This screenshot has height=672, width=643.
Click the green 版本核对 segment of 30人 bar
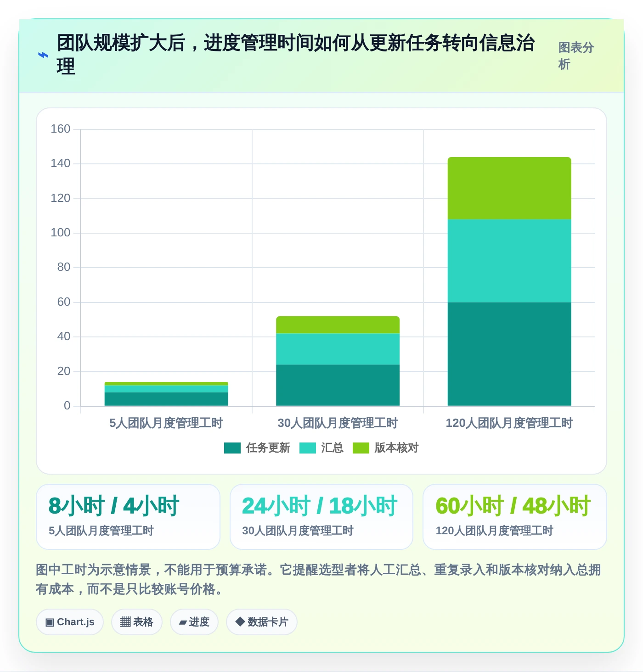pos(338,325)
